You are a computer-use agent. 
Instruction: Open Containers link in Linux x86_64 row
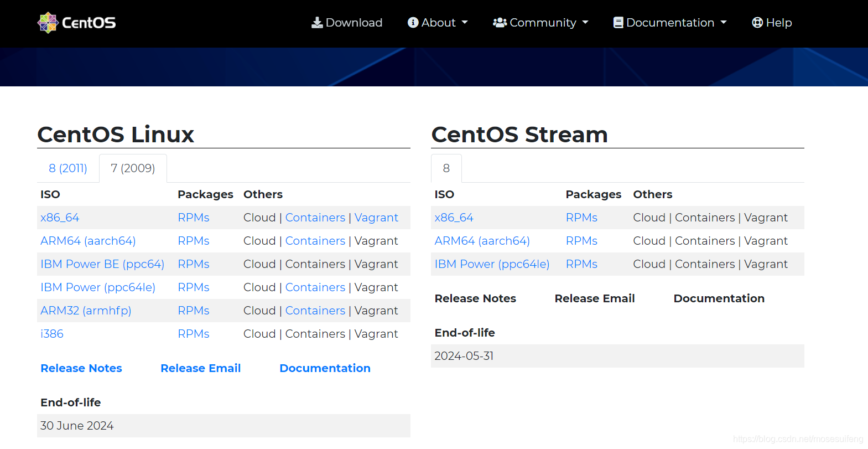(x=315, y=218)
